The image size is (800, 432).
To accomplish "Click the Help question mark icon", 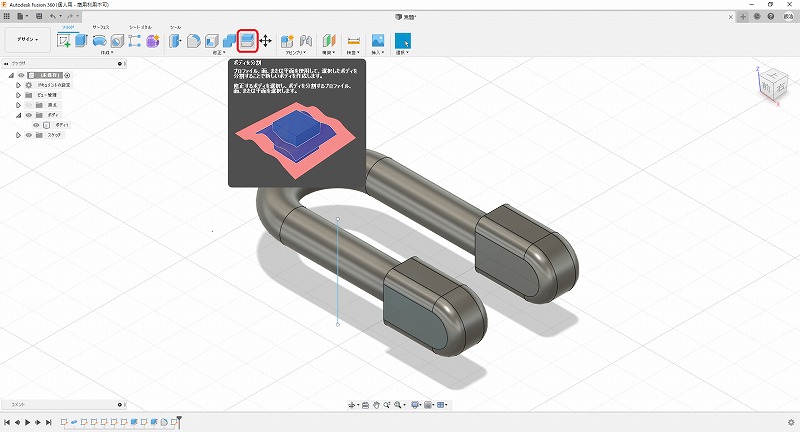I will (x=772, y=17).
